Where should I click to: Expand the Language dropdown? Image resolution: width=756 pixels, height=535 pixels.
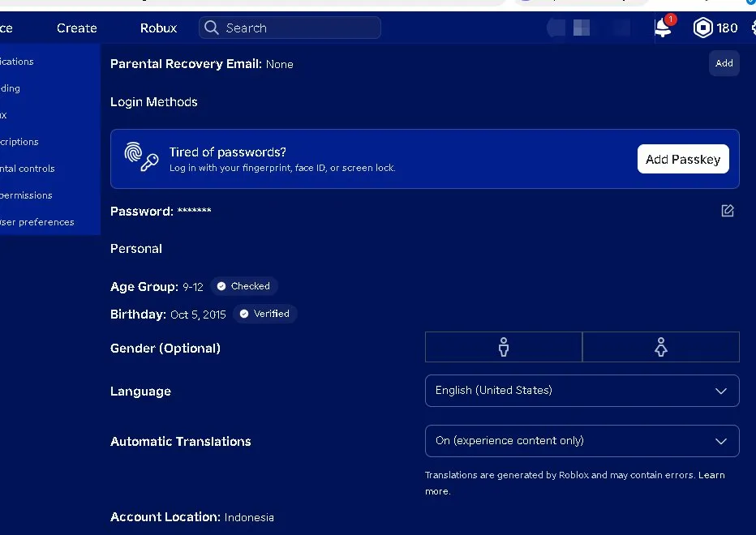pos(582,391)
